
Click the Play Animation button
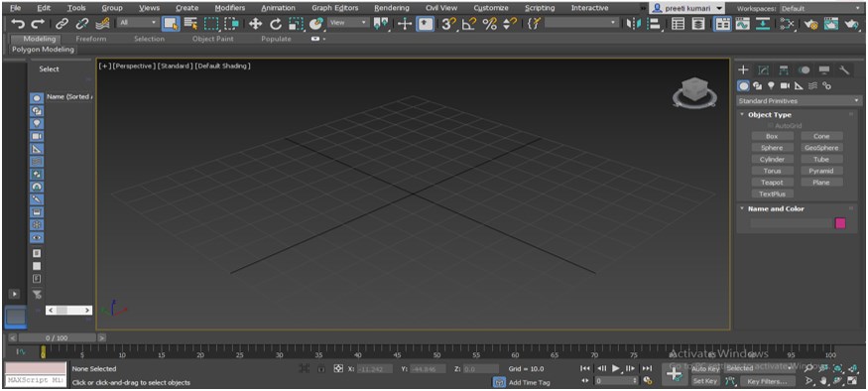tap(616, 368)
